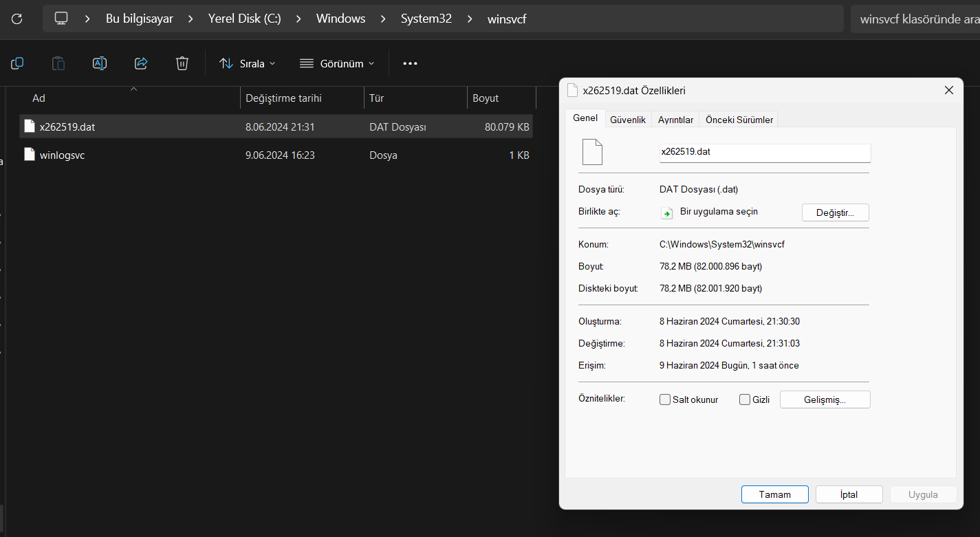Click the Share icon in toolbar
The image size is (980, 537).
[141, 63]
